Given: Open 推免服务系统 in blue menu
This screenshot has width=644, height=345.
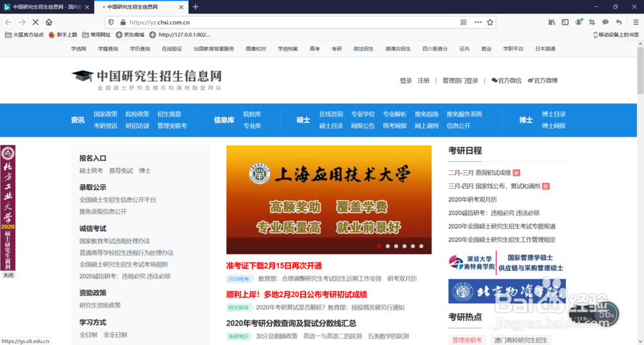Looking at the screenshot, I should click(464, 114).
